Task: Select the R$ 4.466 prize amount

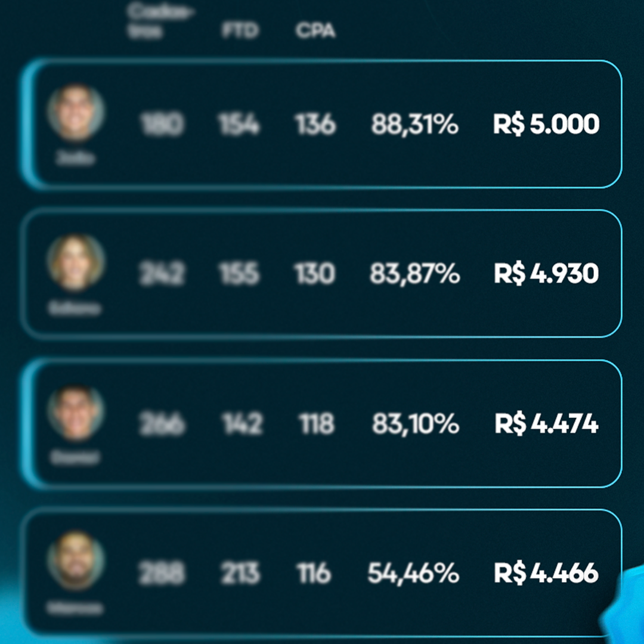Action: point(546,574)
